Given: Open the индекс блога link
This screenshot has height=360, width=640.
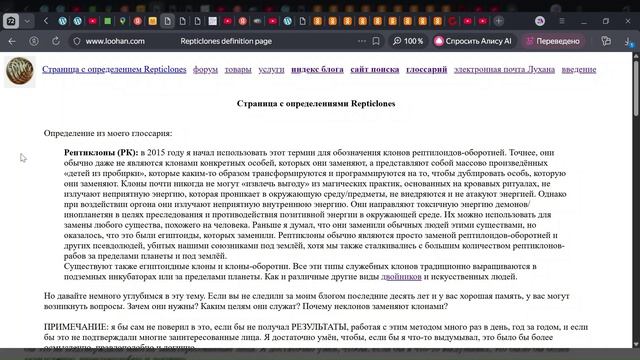Looking at the screenshot, I should [x=317, y=69].
